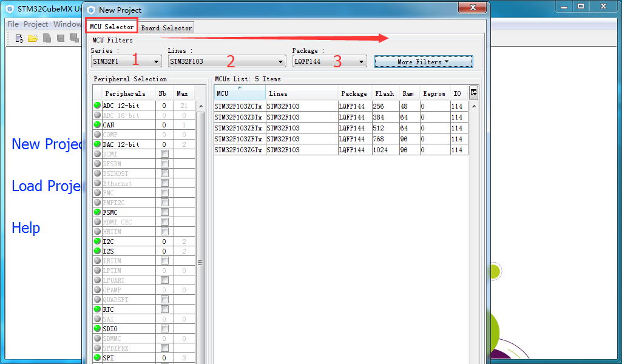Click the MCUs list scroll-up arrow
This screenshot has width=622, height=364.
474,106
